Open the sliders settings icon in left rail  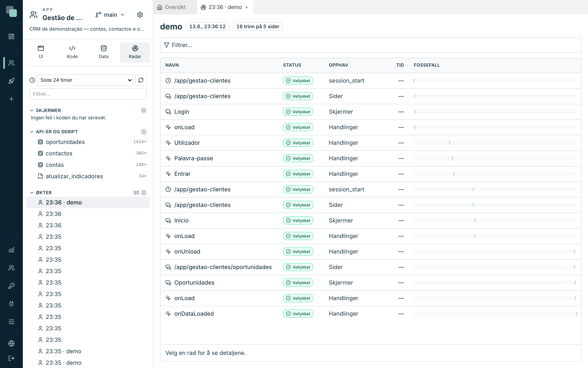(11, 322)
